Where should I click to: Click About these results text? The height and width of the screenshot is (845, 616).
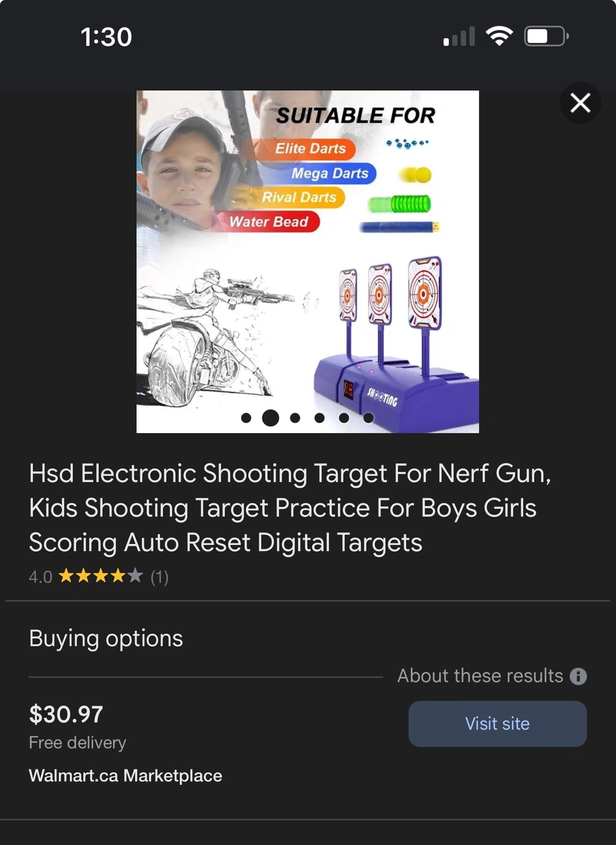pyautogui.click(x=480, y=676)
